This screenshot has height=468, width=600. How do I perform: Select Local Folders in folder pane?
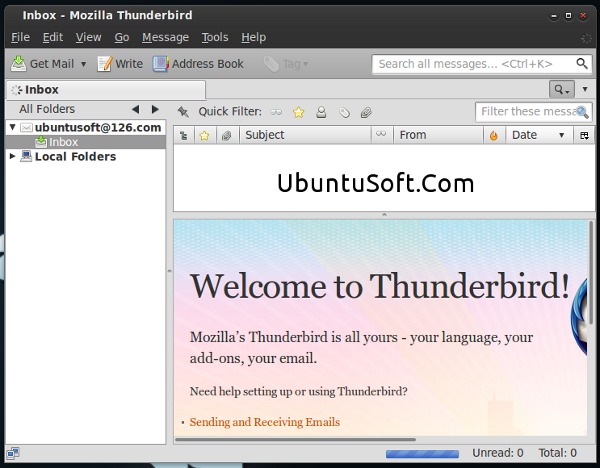pos(75,157)
